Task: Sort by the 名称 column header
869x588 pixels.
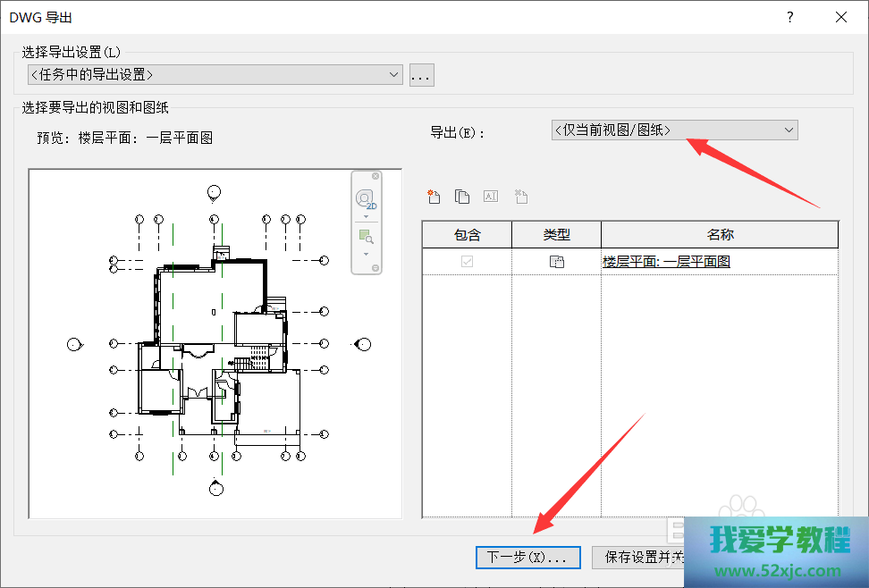Action: tap(720, 235)
